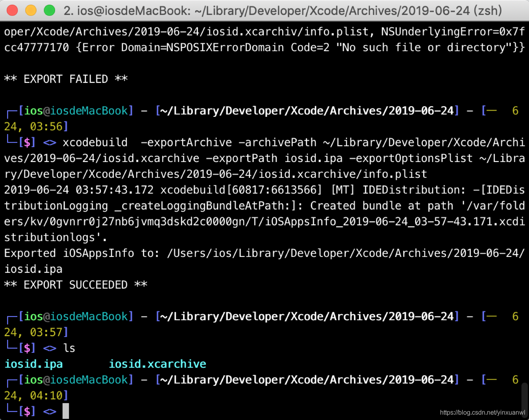The width and height of the screenshot is (529, 420).
Task: Close the terminal window with red button
Action: 12,10
